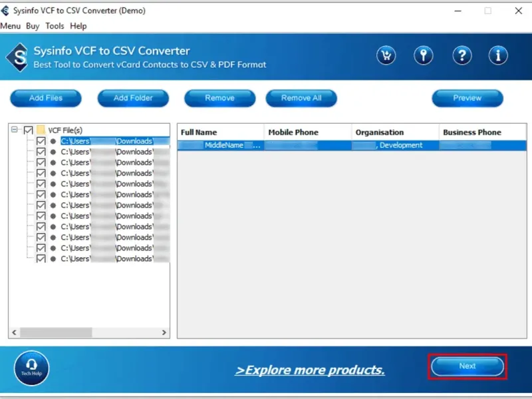532x399 pixels.
Task: Open the Menu menu
Action: (10, 26)
